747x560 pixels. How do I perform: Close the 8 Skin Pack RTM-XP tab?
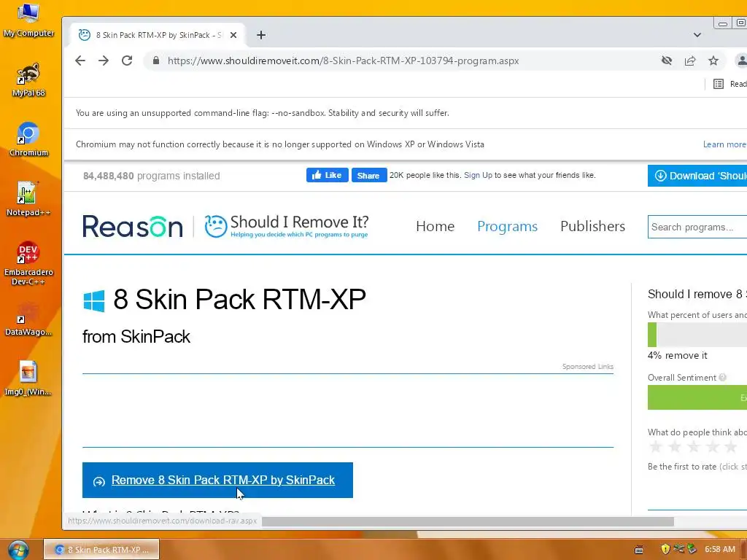tap(233, 35)
